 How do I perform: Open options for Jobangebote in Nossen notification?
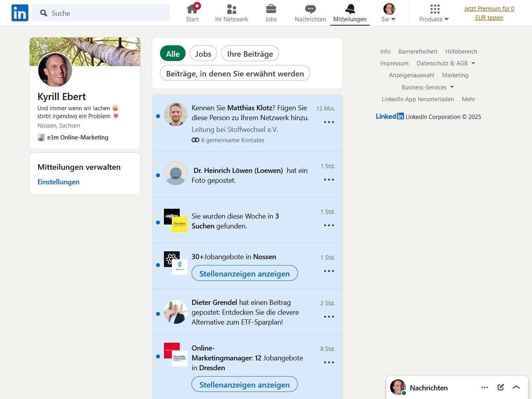coord(329,271)
